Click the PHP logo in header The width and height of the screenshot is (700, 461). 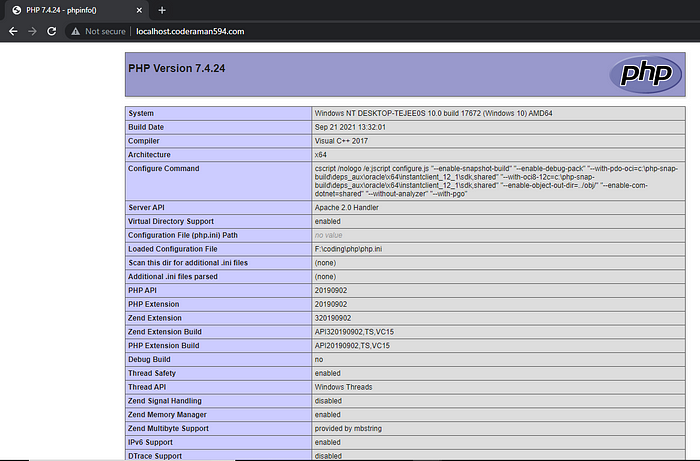[x=646, y=74]
